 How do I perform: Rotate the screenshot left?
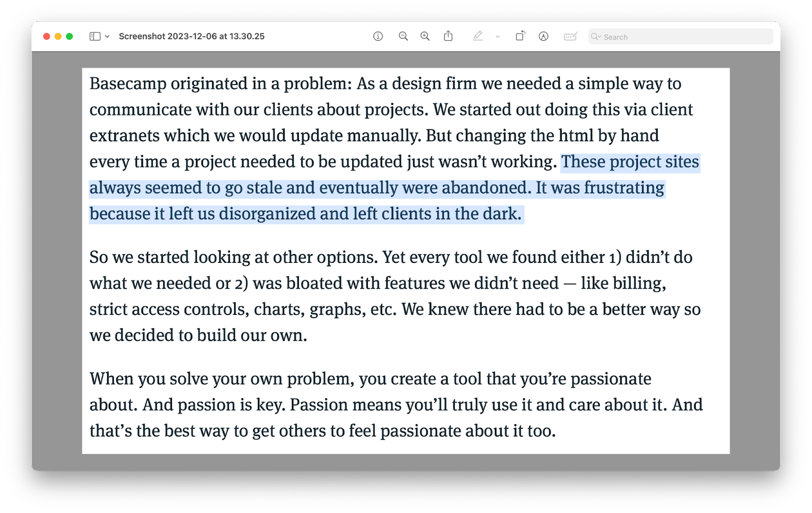pyautogui.click(x=521, y=36)
